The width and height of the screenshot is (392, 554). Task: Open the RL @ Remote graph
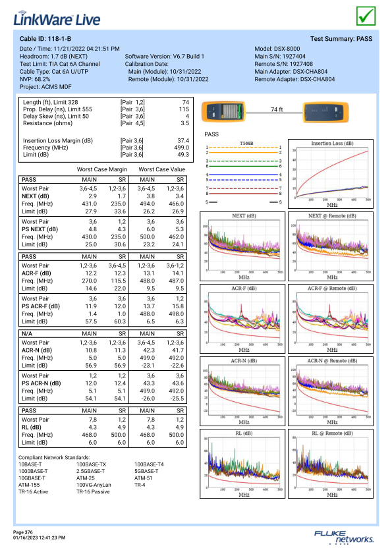tap(331, 464)
